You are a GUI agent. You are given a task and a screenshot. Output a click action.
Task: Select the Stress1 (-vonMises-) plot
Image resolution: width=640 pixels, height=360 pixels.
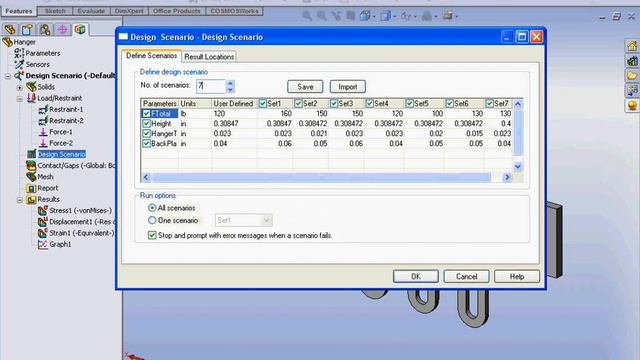tap(80, 211)
